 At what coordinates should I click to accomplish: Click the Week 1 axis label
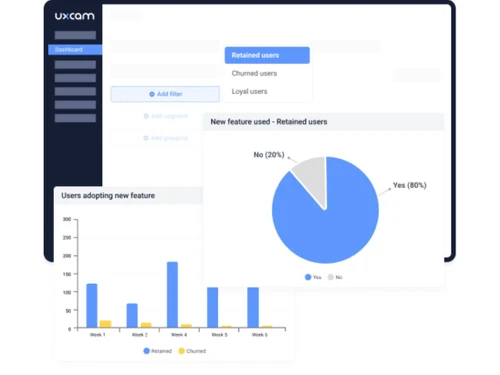pyautogui.click(x=98, y=335)
